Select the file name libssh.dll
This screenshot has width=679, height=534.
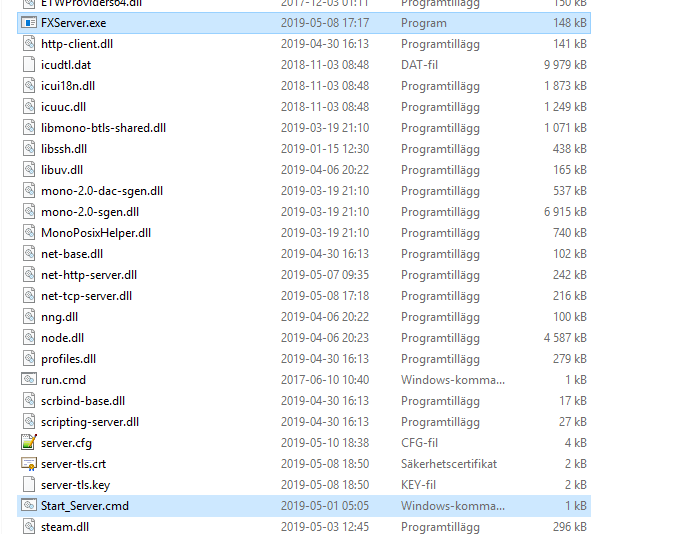click(x=64, y=149)
